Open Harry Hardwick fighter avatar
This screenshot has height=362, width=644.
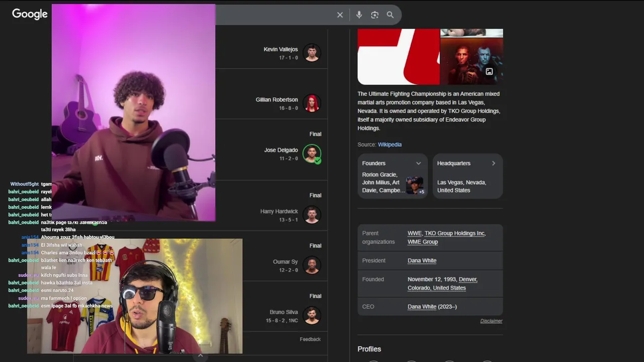312,215
